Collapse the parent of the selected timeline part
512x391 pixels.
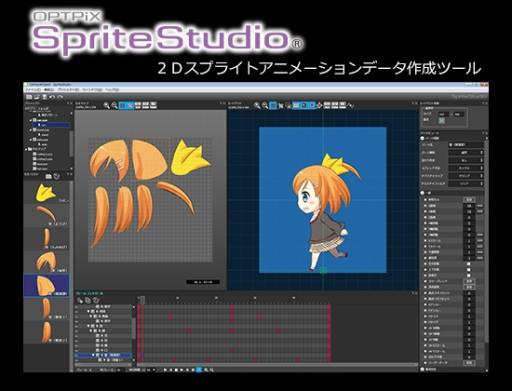pos(91,331)
